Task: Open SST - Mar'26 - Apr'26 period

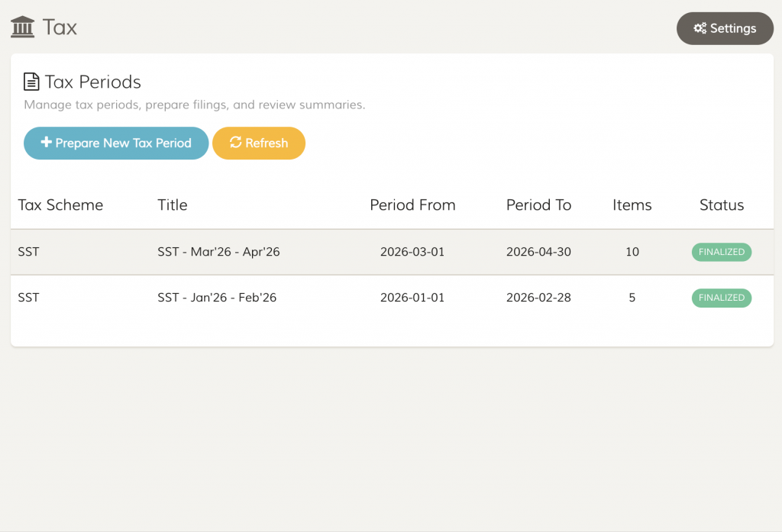Action: [218, 252]
